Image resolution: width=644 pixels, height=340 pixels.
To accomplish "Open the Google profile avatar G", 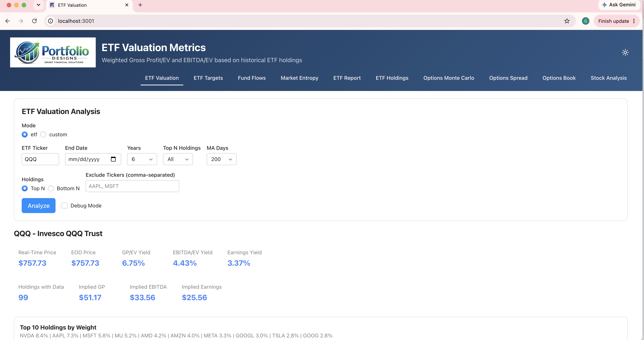I will 585,21.
